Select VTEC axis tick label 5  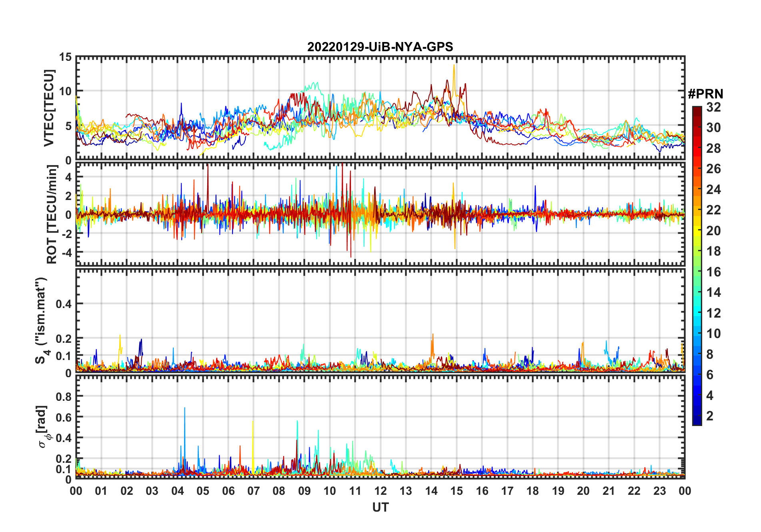coord(68,126)
